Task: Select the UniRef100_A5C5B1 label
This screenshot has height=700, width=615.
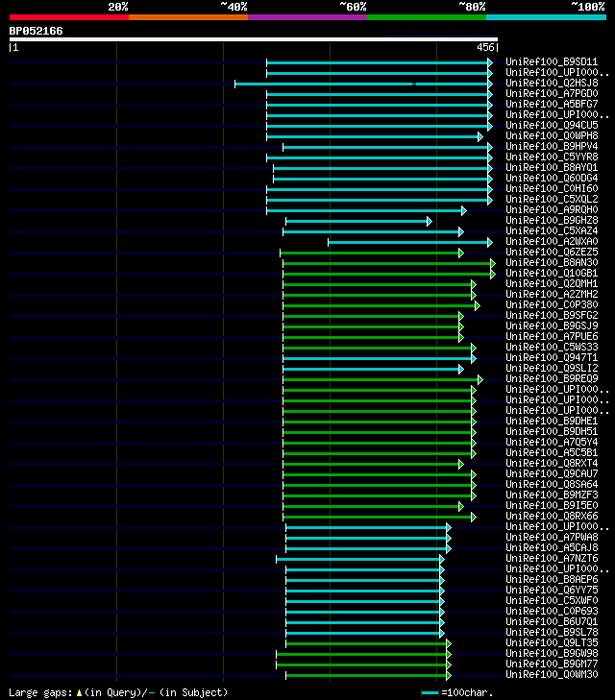Action: [x=552, y=452]
